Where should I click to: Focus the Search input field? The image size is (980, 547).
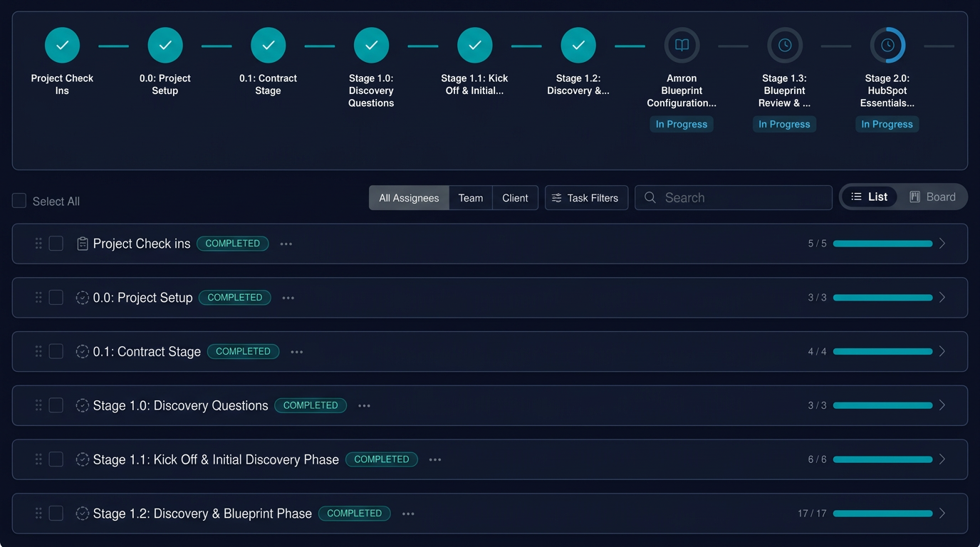click(x=734, y=198)
